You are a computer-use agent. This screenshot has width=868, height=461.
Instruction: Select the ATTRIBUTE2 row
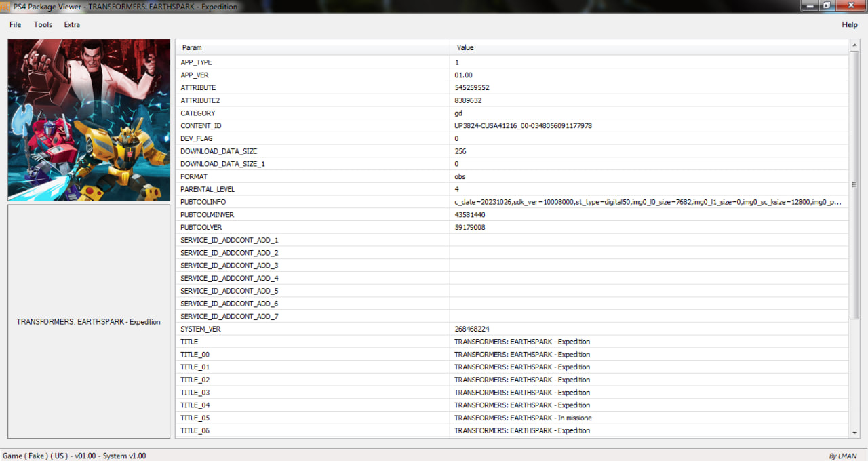coord(512,100)
